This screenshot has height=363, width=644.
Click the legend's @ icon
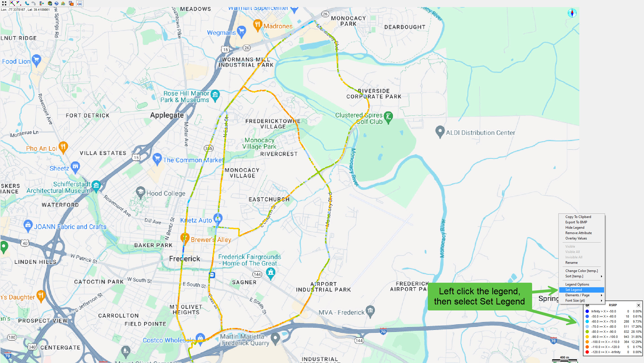(x=587, y=305)
